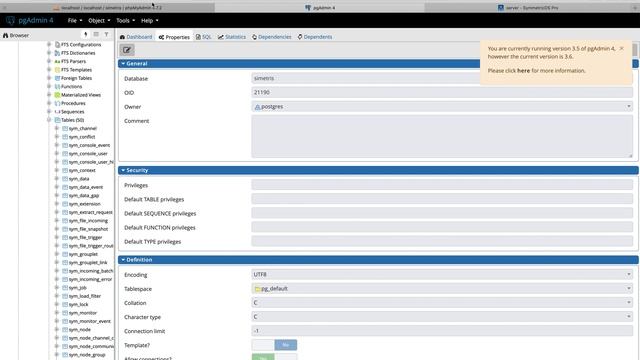
Task: Click the Filtered Rows funnel icon in Browser panel
Action: point(107,35)
